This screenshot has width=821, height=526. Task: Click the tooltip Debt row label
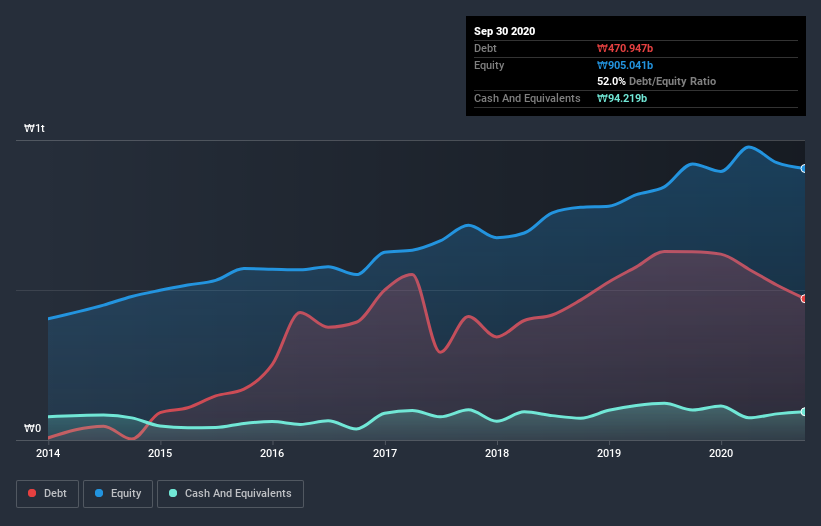[485, 48]
